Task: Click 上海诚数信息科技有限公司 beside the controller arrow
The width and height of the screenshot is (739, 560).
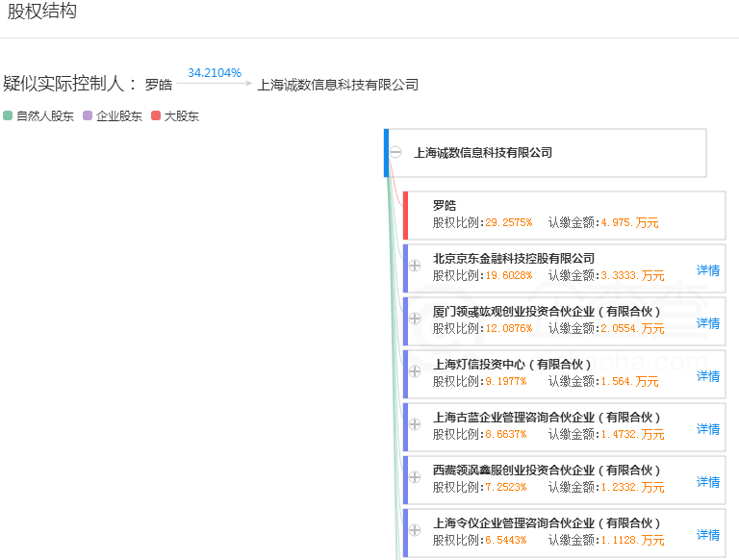Action: coord(338,85)
